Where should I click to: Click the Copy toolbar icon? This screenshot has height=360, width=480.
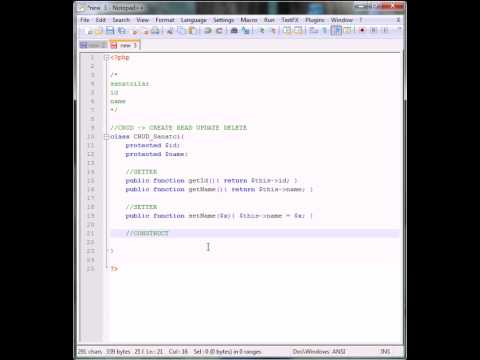point(181,31)
